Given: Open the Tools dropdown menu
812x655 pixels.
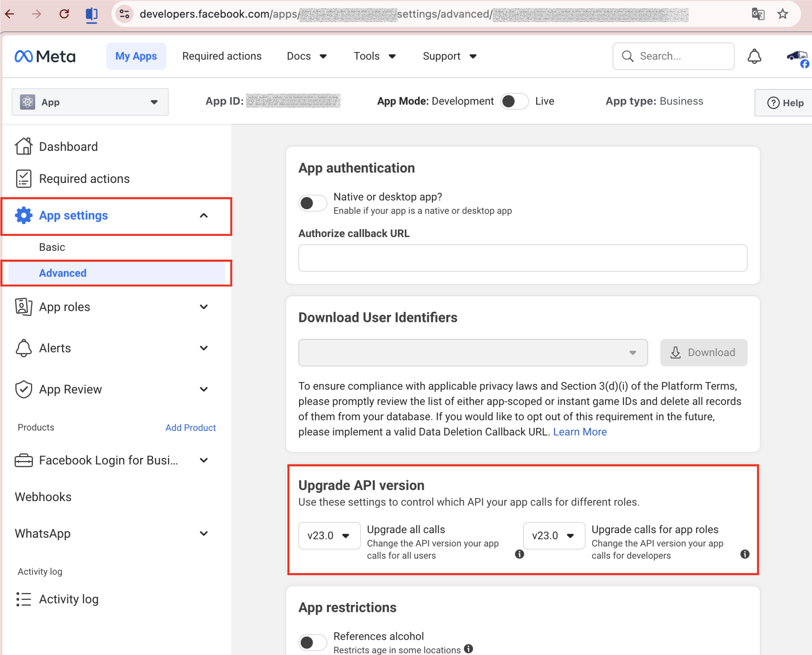Looking at the screenshot, I should pyautogui.click(x=375, y=56).
